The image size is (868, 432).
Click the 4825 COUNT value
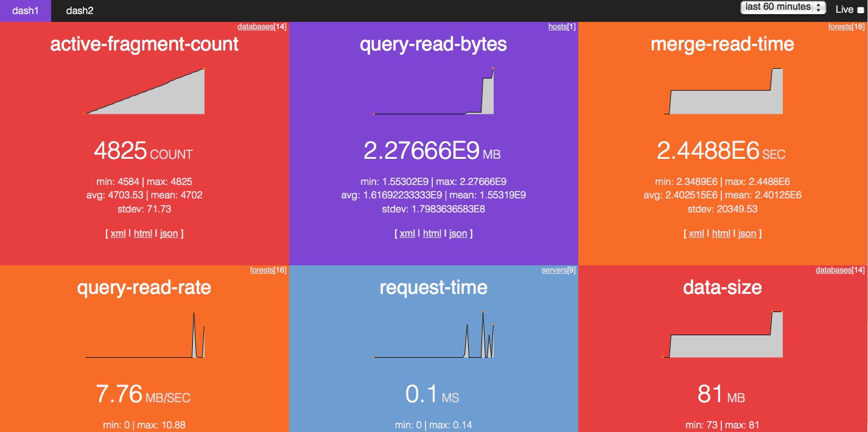143,150
